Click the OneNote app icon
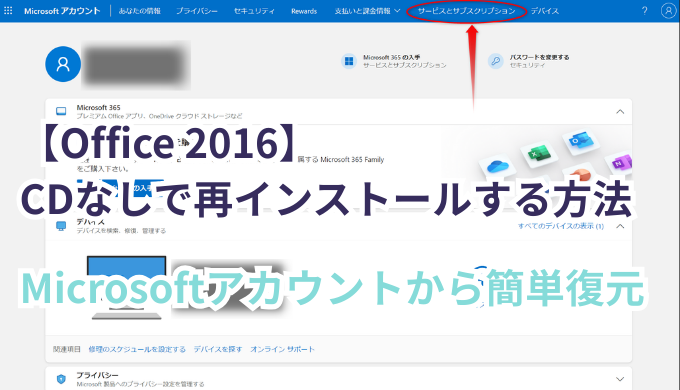680x390 pixels. 621,162
